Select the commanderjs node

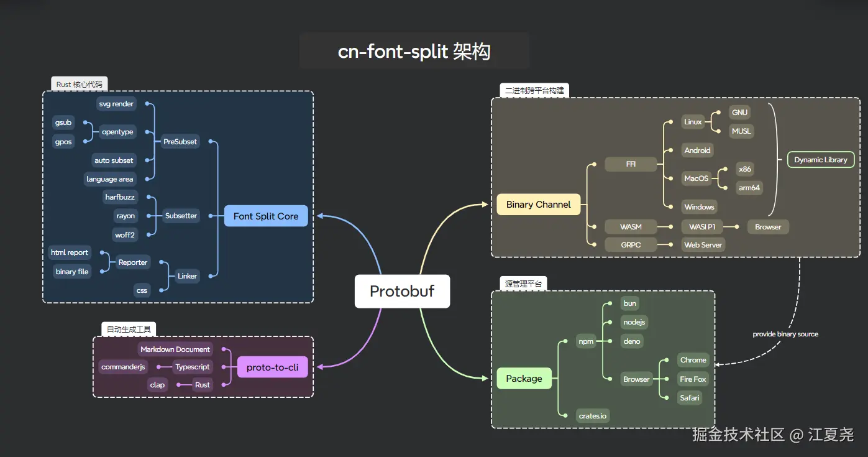click(123, 367)
